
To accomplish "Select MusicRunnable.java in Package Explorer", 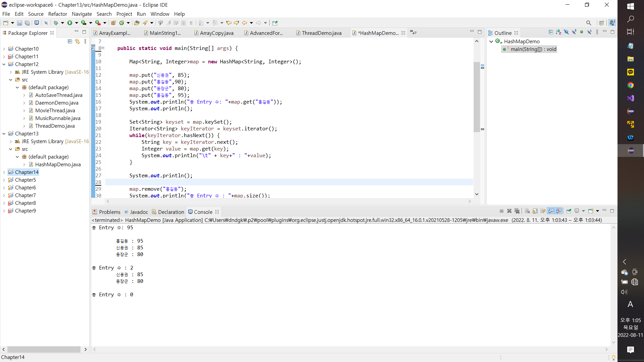I will (x=58, y=118).
